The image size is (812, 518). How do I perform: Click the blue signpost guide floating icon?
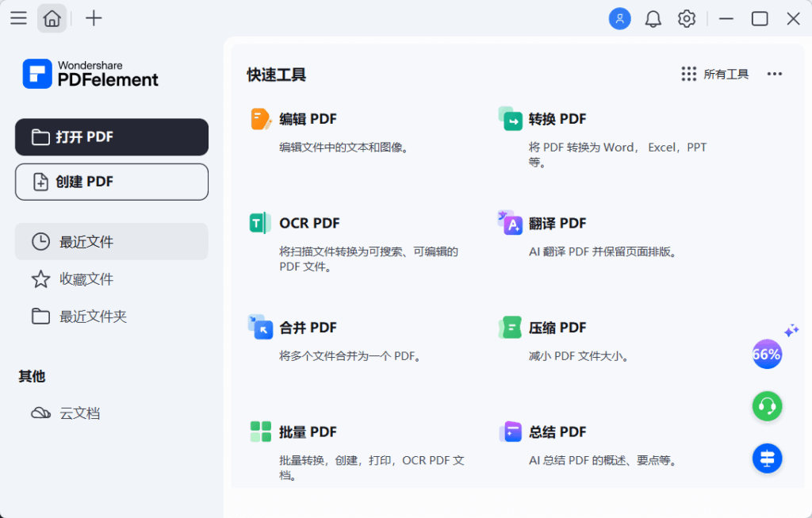[767, 459]
